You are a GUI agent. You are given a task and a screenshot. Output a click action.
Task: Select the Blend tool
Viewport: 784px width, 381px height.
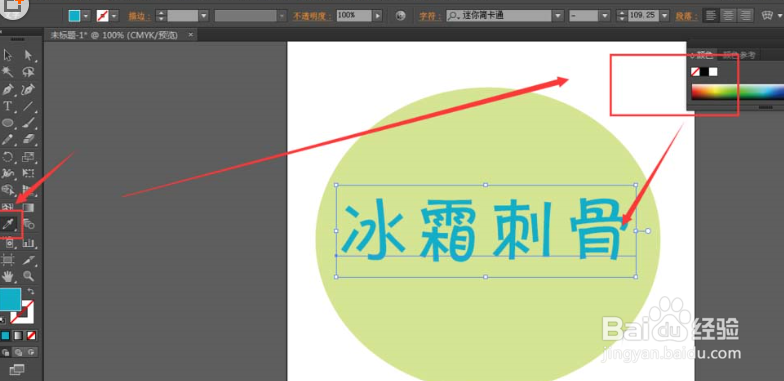pyautogui.click(x=28, y=224)
